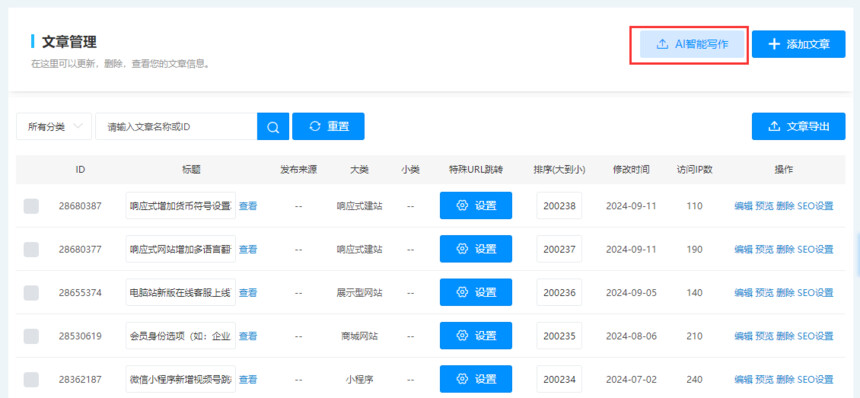
Task: Edit title field 电脑站新版在线客服上线
Action: tap(180, 292)
